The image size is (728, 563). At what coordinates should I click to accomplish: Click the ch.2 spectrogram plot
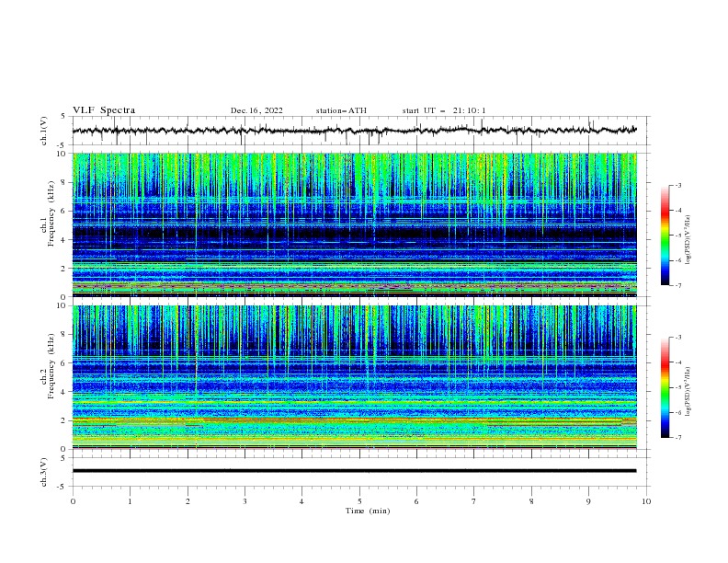click(x=355, y=377)
